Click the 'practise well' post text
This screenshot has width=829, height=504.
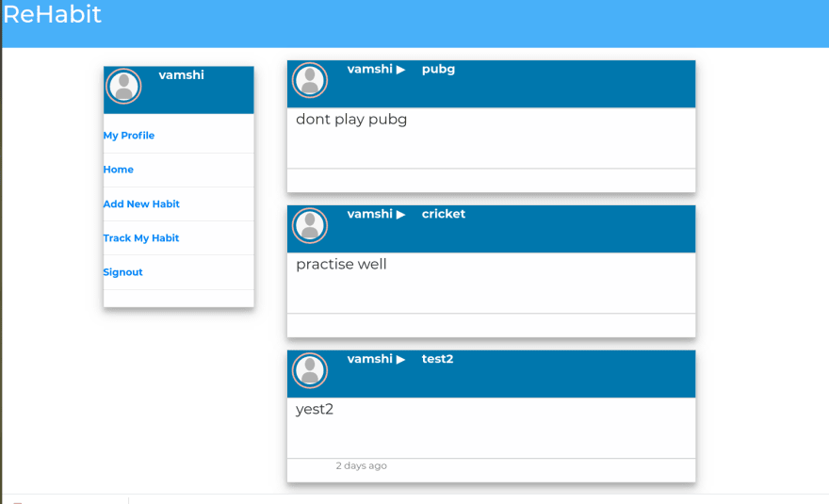pyautogui.click(x=341, y=265)
